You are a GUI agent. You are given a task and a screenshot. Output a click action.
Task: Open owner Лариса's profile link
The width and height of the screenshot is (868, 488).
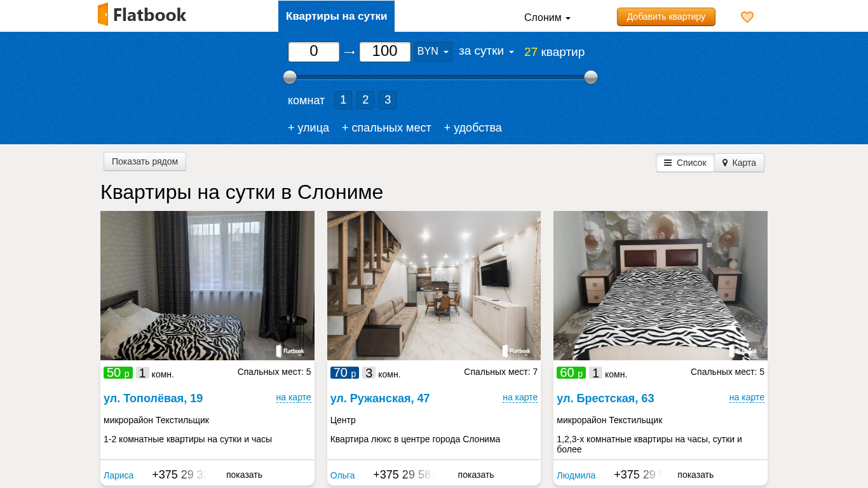pyautogui.click(x=119, y=475)
